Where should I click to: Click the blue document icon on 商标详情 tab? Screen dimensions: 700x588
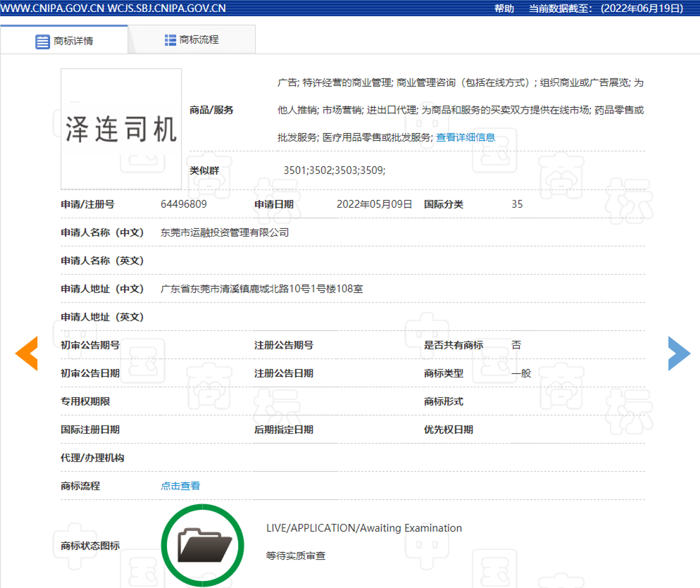click(x=42, y=40)
